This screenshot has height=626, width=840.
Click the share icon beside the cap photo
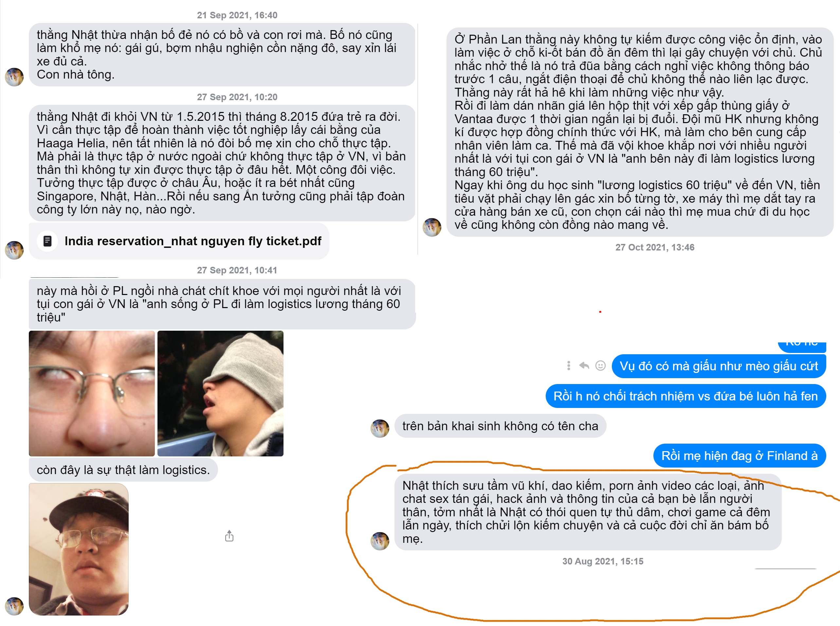229,536
